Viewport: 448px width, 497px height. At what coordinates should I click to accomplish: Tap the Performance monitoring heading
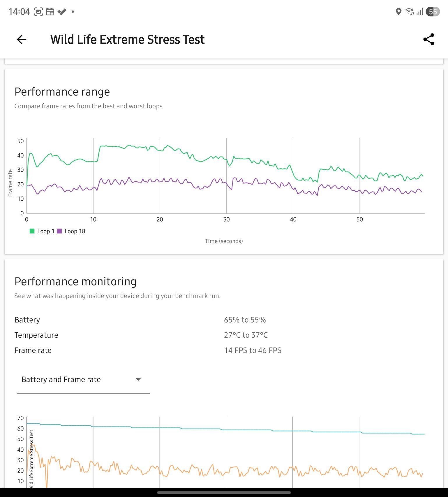pyautogui.click(x=75, y=282)
